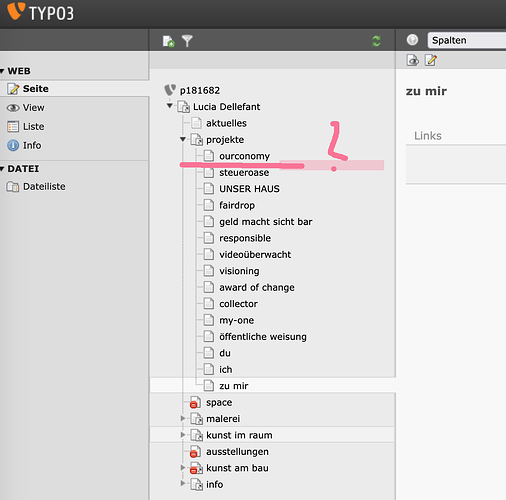Click the ausstellungen page red-marked icon
Image resolution: width=506 pixels, height=500 pixels.
tap(195, 452)
